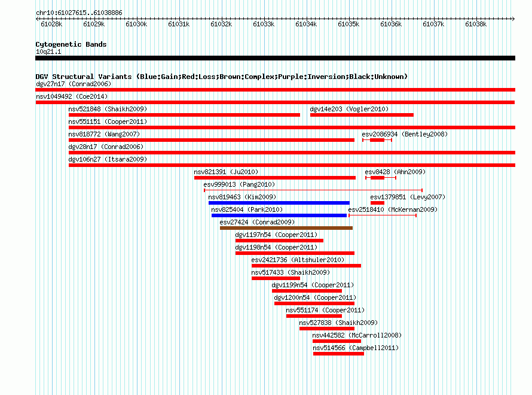Click the dgv14e203 (Vogler2010) variant label

[349, 109]
